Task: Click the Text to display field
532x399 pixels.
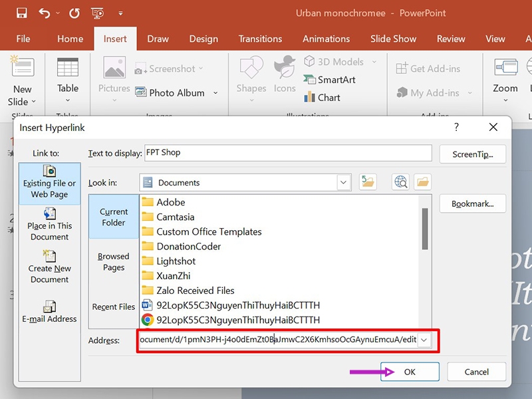Action: click(x=288, y=153)
